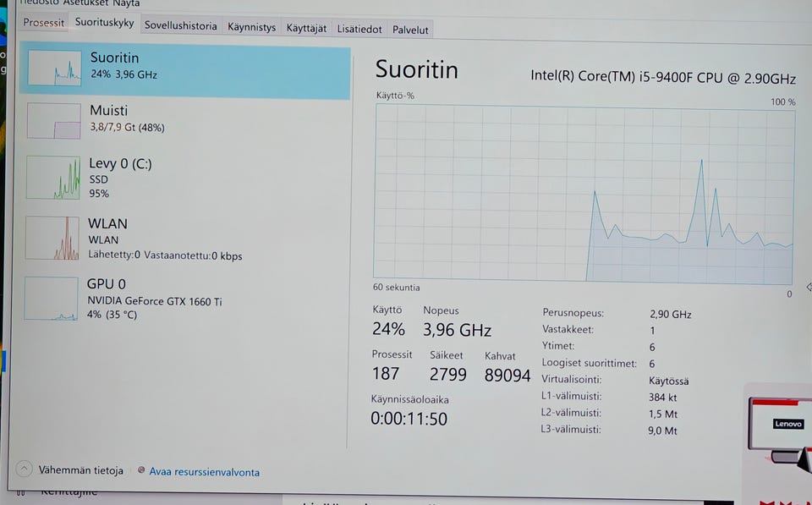Click the WLAN mini throughput graph
Screen dimensions: 812x505
click(52, 238)
